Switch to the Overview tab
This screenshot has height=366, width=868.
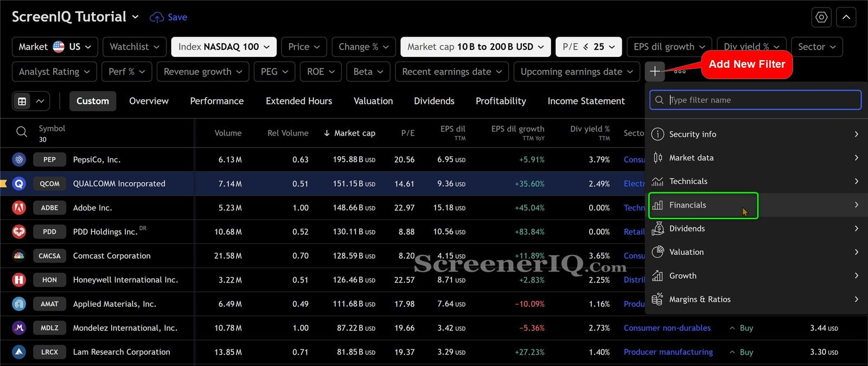(x=149, y=101)
